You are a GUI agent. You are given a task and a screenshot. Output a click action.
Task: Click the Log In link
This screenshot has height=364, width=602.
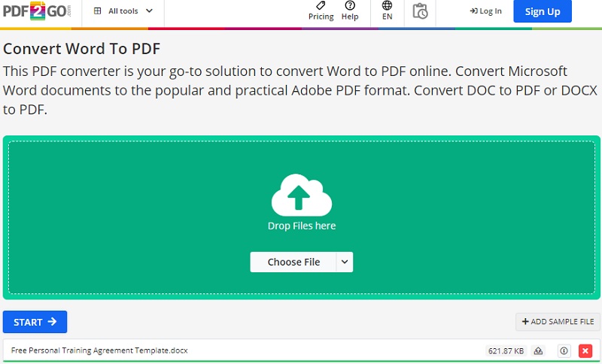(x=485, y=11)
